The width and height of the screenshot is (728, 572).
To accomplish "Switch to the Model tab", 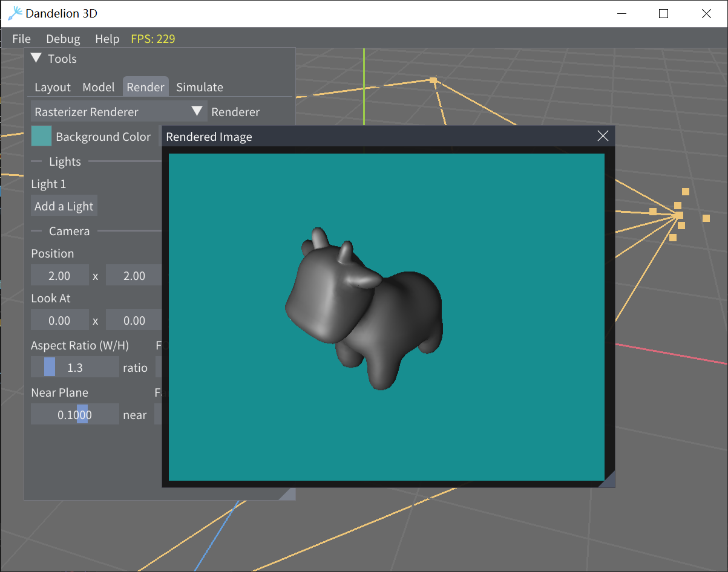I will coord(99,87).
